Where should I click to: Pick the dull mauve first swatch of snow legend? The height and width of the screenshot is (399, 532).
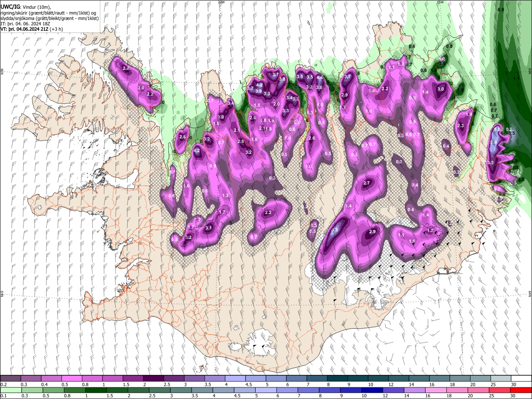10,379
